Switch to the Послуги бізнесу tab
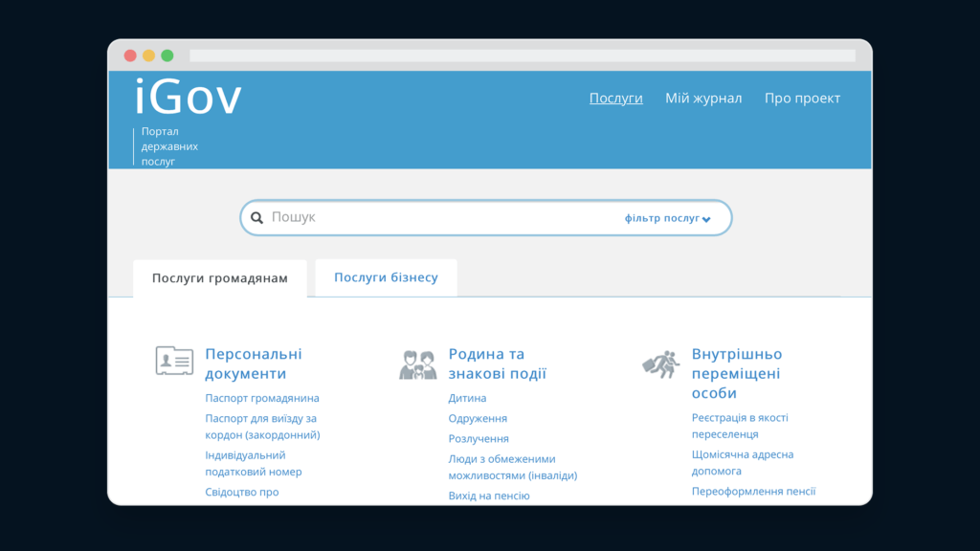Image resolution: width=980 pixels, height=551 pixels. [x=387, y=277]
